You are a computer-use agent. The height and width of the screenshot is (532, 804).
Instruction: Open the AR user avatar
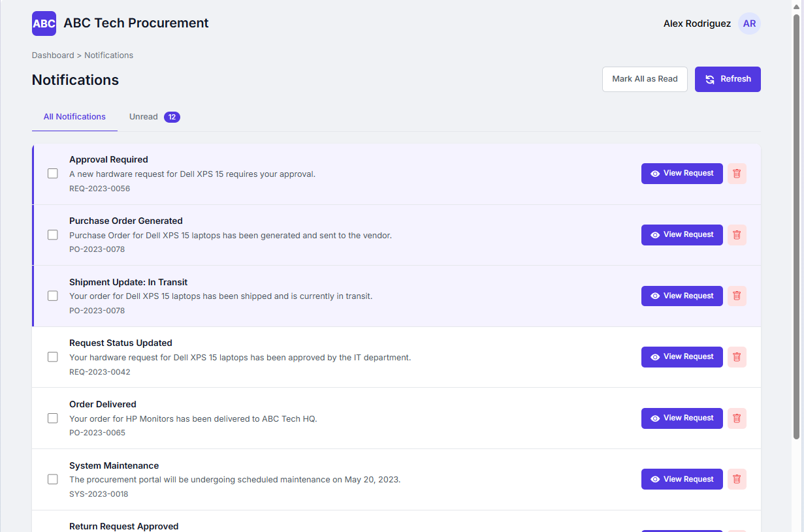(x=749, y=23)
